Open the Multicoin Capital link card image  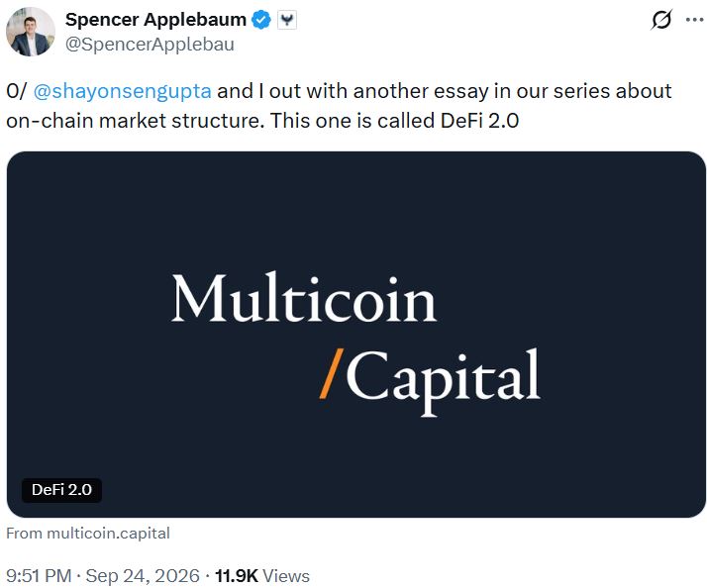tap(356, 335)
